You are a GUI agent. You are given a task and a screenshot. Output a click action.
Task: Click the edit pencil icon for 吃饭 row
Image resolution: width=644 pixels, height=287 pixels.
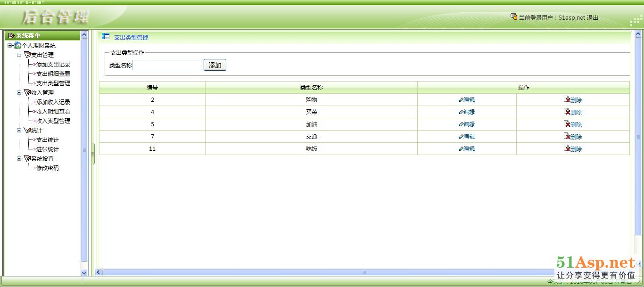461,149
